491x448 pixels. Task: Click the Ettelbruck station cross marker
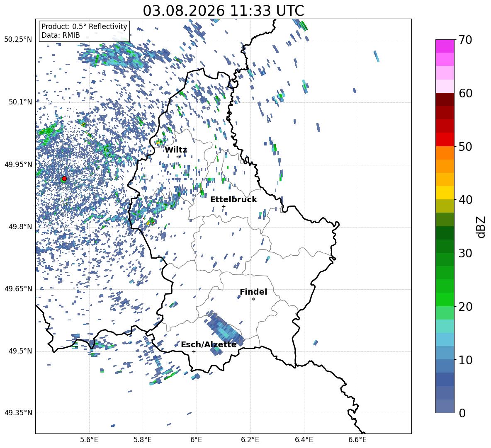click(x=224, y=206)
